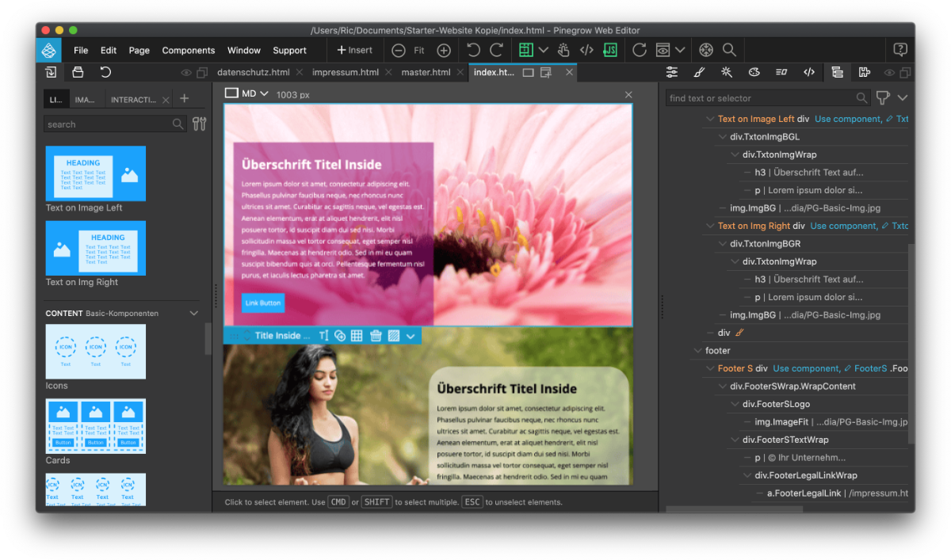951x560 pixels.
Task: Open the Components menu
Action: [x=189, y=50]
